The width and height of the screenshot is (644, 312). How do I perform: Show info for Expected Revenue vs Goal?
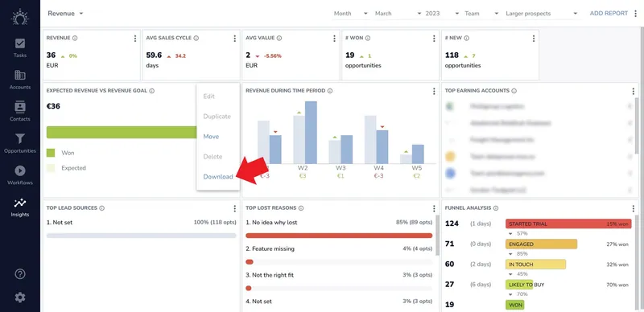pos(152,91)
